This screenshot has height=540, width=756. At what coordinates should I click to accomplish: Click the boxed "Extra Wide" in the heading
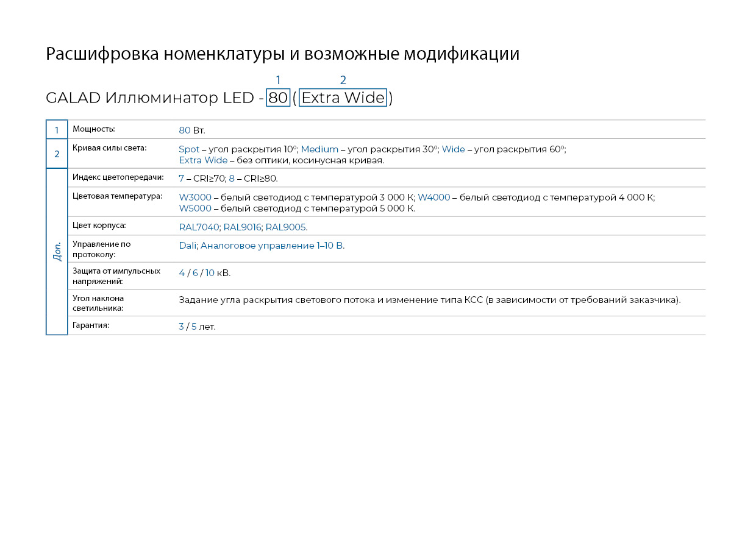343,98
